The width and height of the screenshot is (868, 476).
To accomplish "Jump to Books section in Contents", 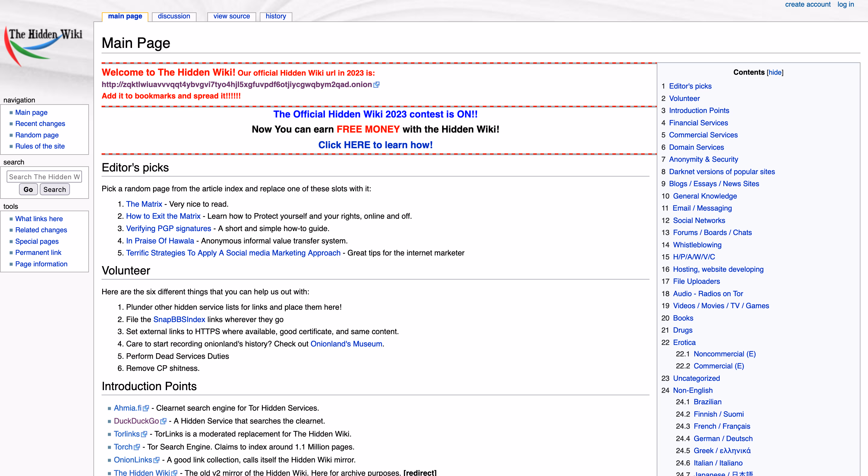I will coord(683,318).
